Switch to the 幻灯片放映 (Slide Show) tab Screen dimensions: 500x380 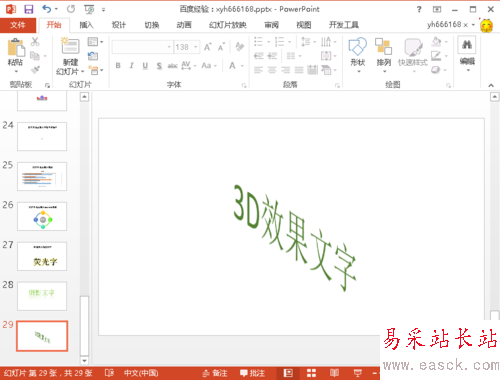click(228, 25)
